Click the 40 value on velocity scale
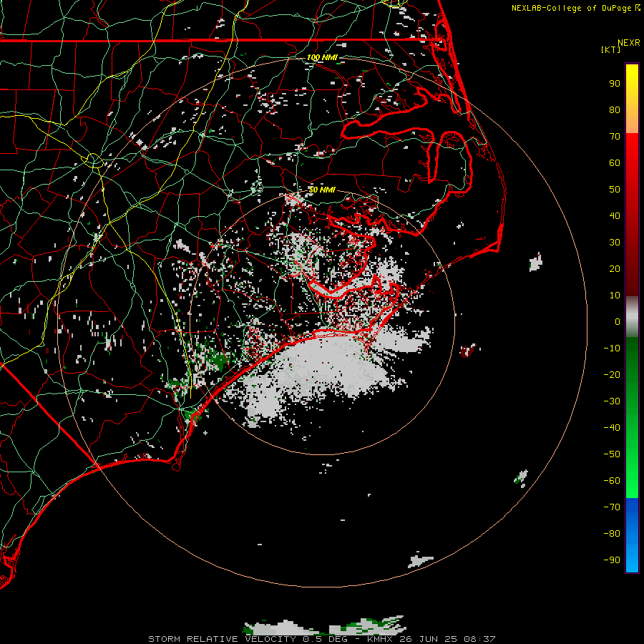Image resolution: width=644 pixels, height=644 pixels. point(615,216)
